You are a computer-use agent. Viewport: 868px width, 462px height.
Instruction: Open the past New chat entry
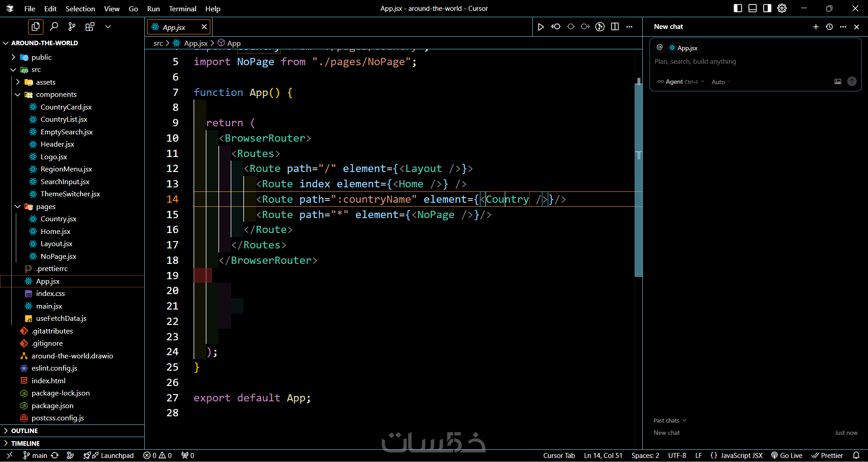(755, 433)
